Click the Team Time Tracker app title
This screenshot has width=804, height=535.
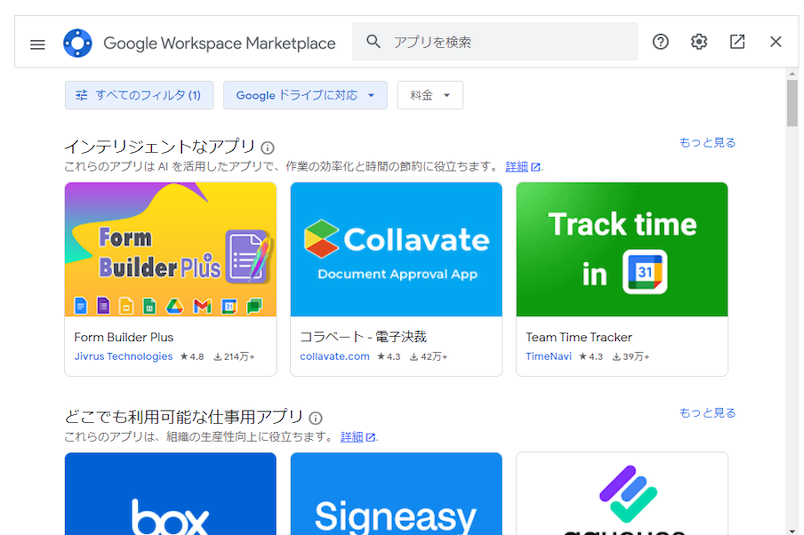click(578, 337)
